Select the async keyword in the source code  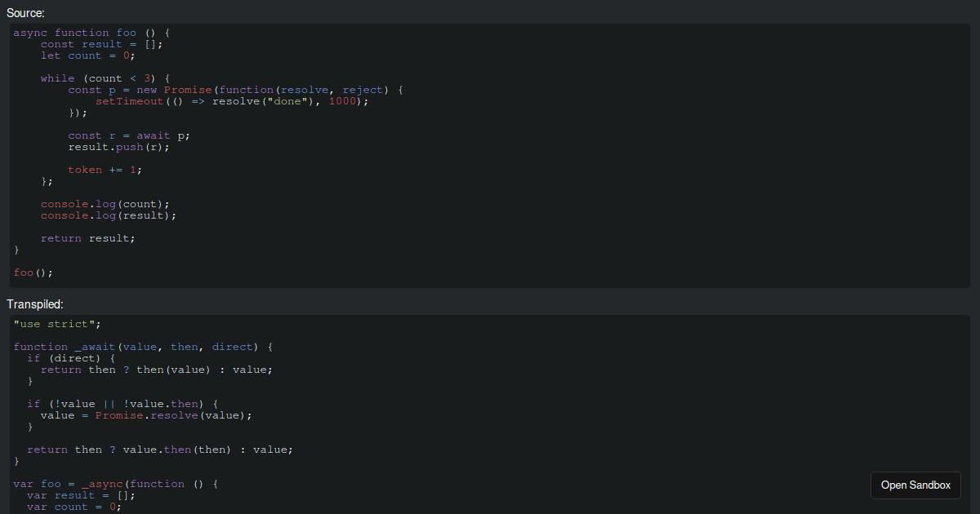[x=31, y=32]
